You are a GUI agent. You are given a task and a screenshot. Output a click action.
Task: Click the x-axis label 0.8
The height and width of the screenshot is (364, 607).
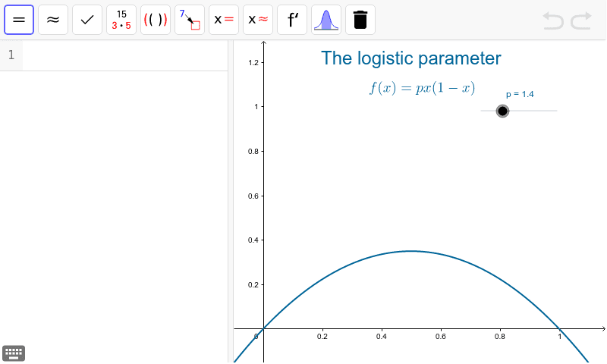tap(500, 337)
